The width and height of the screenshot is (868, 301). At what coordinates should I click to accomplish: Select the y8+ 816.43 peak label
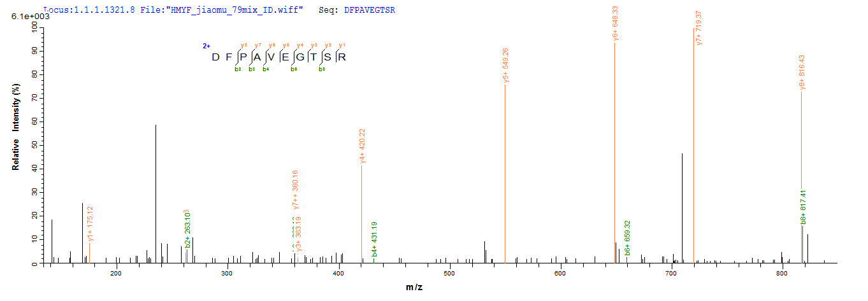[802, 72]
